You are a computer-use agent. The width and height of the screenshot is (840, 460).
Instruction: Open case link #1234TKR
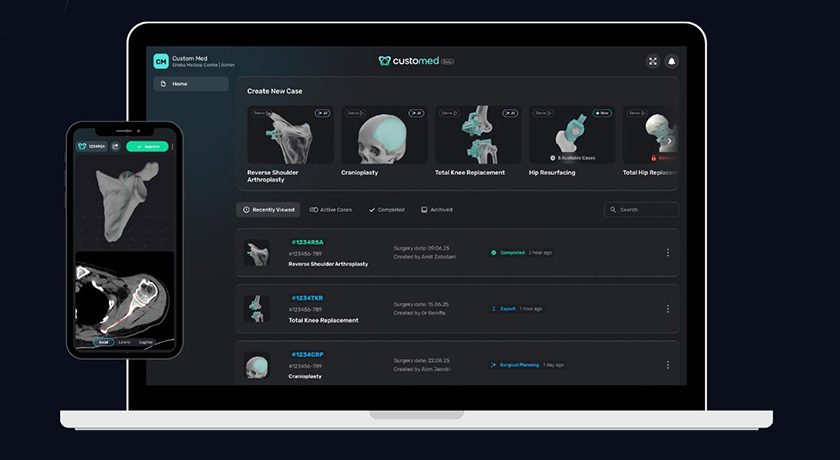(307, 298)
